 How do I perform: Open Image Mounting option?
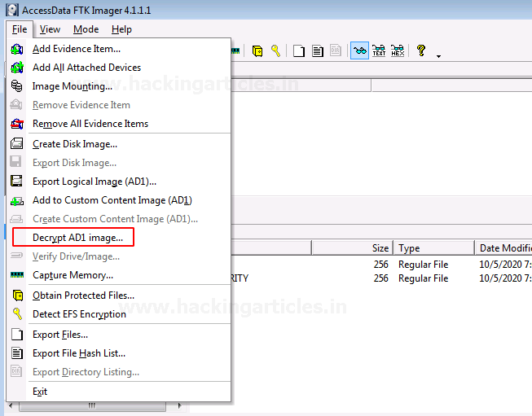tap(118, 86)
